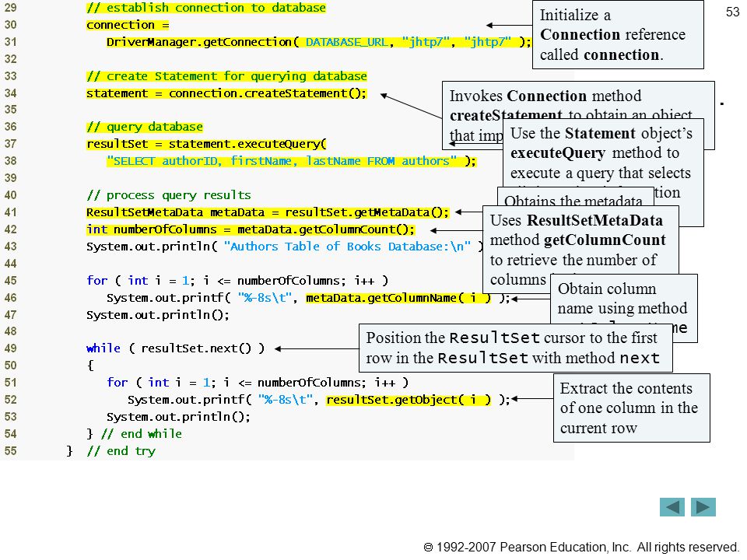747x560 pixels.
Task: Click the connection.createStatement() code line
Action: coord(226,93)
